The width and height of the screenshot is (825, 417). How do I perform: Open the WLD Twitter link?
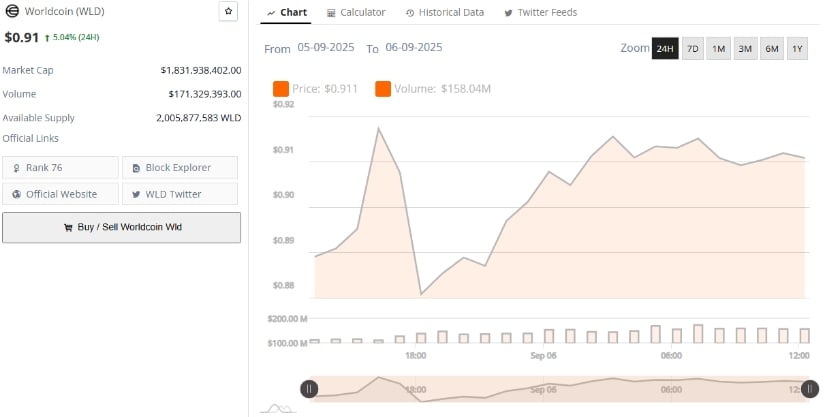(x=180, y=194)
